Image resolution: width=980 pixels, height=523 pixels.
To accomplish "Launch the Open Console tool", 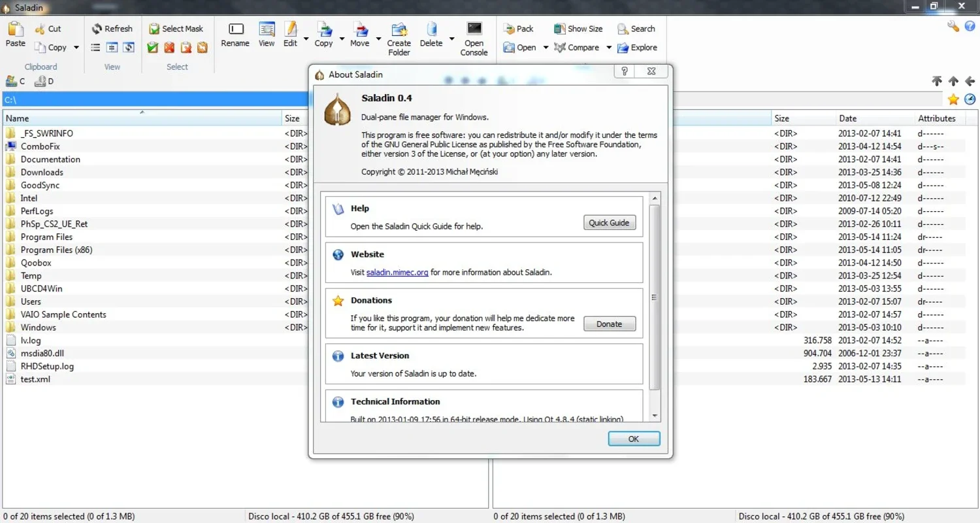I will [474, 39].
